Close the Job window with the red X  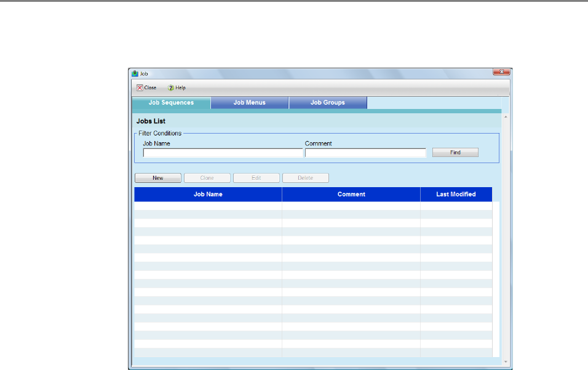501,73
